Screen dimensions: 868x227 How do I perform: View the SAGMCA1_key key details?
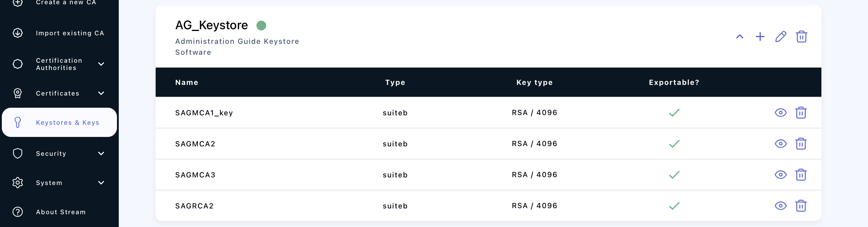781,113
